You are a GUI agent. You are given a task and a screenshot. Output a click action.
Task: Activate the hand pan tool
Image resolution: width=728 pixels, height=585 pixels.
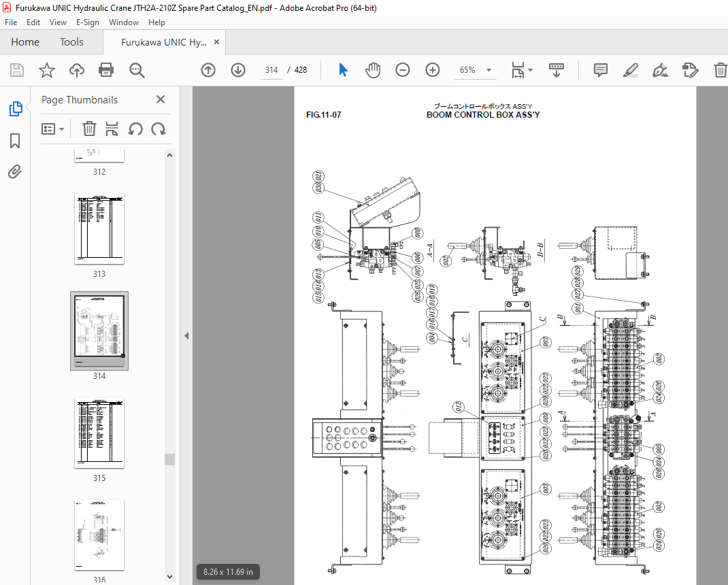373,70
